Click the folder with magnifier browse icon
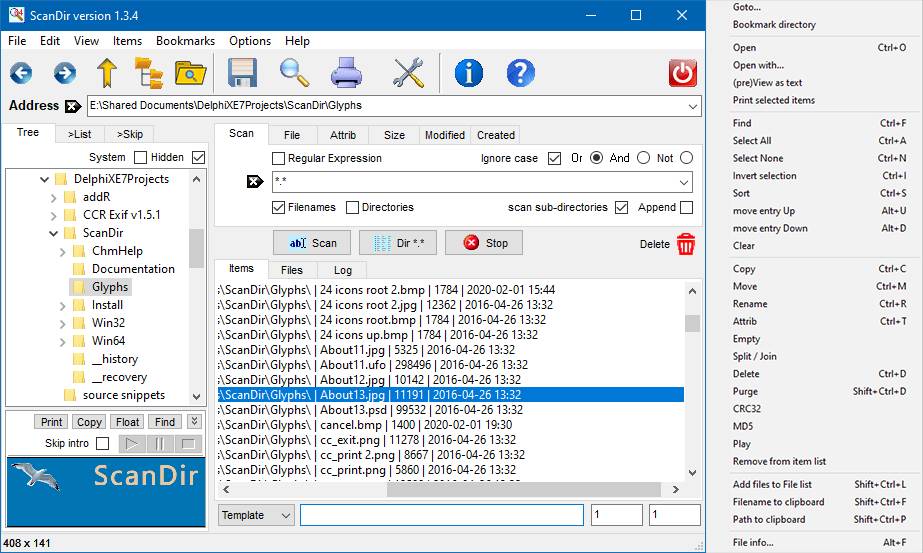Viewport: 923px width, 553px height. tap(190, 73)
